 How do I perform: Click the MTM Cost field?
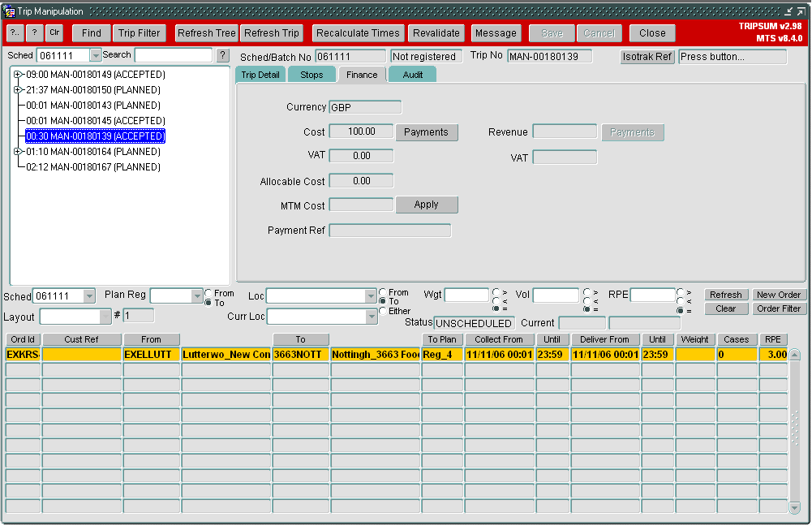(361, 205)
